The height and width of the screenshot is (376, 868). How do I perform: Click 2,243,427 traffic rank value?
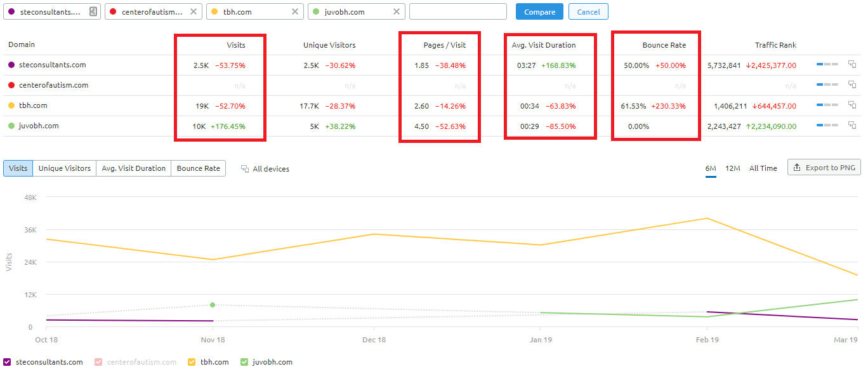point(724,126)
